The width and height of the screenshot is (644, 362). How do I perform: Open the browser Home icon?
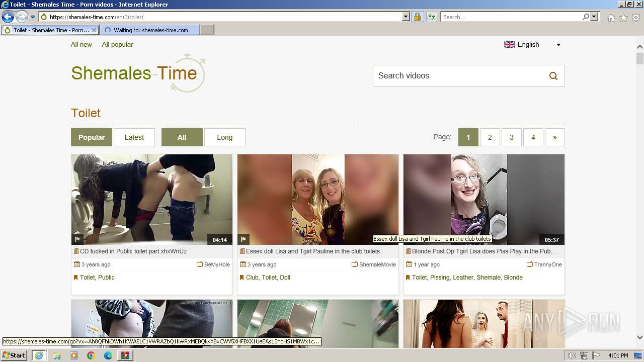pos(611,18)
